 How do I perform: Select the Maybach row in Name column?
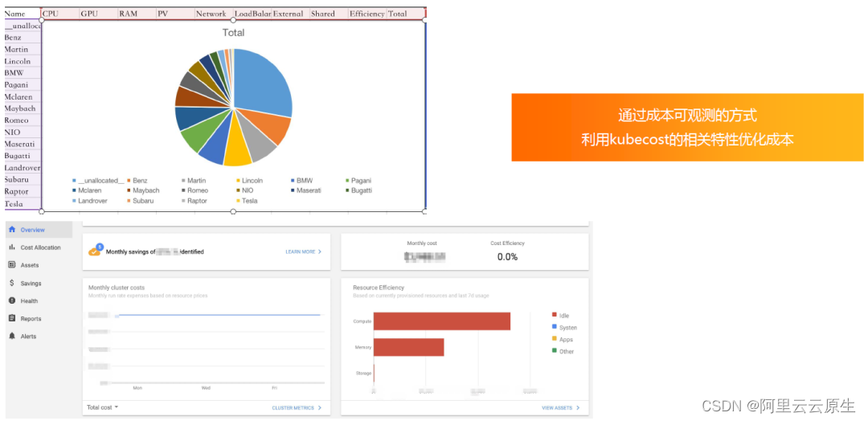point(23,108)
